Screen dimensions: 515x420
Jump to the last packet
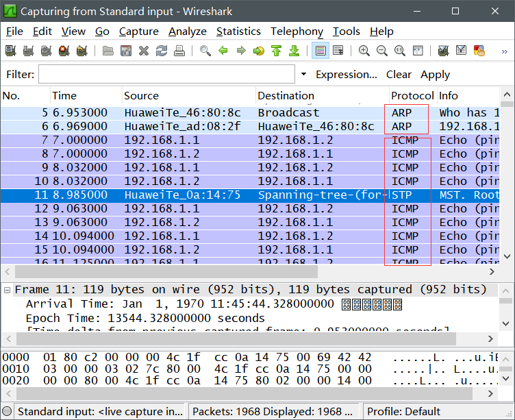click(x=294, y=51)
